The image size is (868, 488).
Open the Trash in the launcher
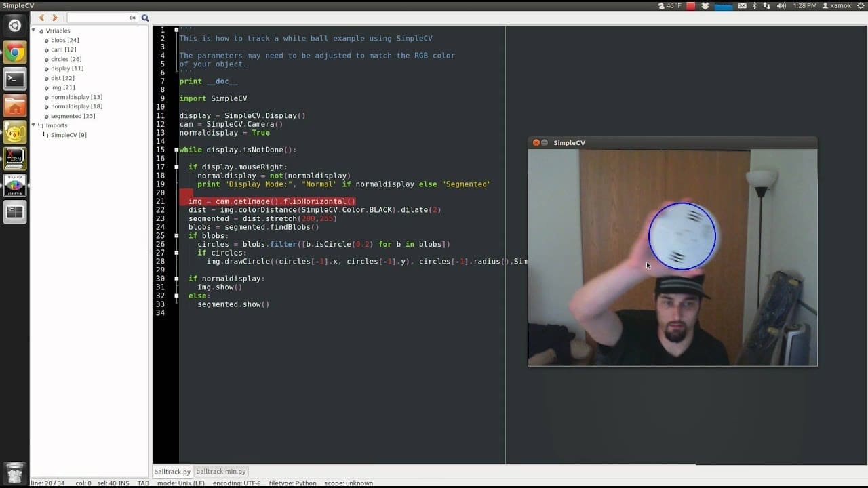click(x=15, y=472)
